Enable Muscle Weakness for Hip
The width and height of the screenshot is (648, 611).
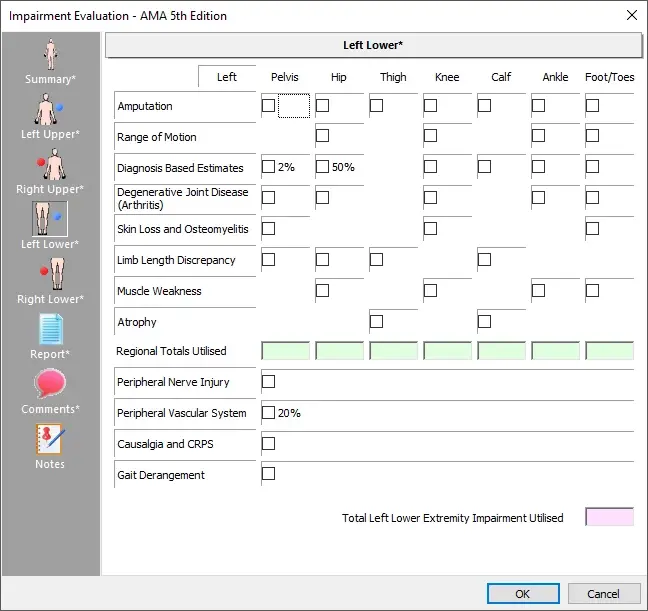click(322, 291)
